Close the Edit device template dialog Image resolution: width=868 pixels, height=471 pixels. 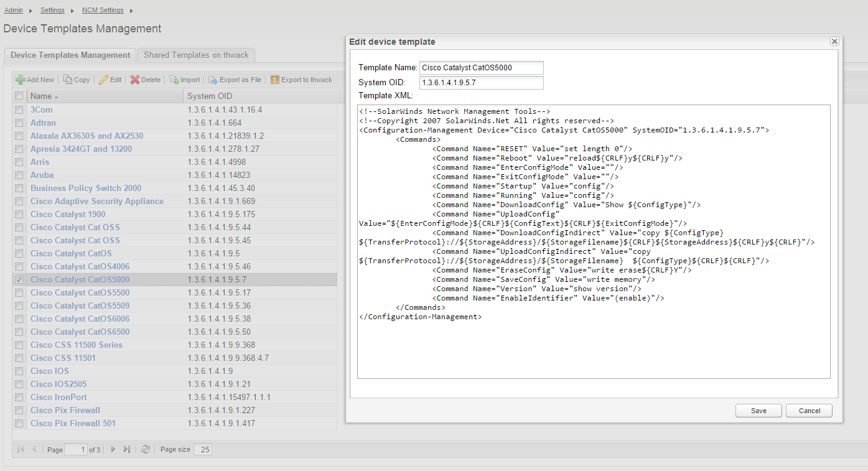point(834,42)
